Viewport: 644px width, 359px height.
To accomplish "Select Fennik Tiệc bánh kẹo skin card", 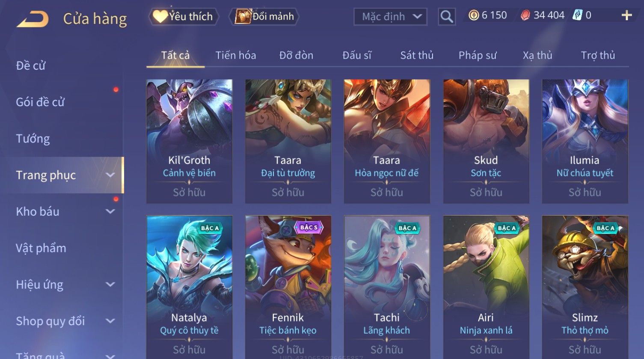I will coord(288,288).
